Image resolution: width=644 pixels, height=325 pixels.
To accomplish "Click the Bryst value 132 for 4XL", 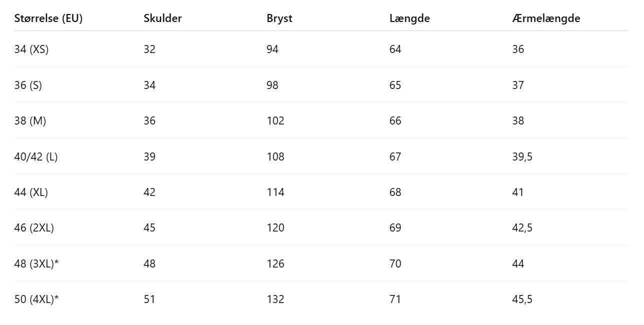I will point(275,299).
